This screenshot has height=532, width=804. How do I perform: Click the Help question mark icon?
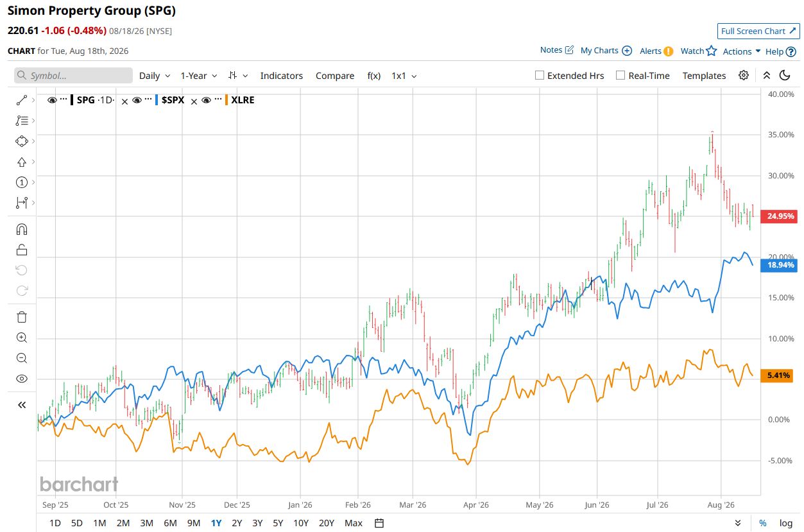(791, 52)
